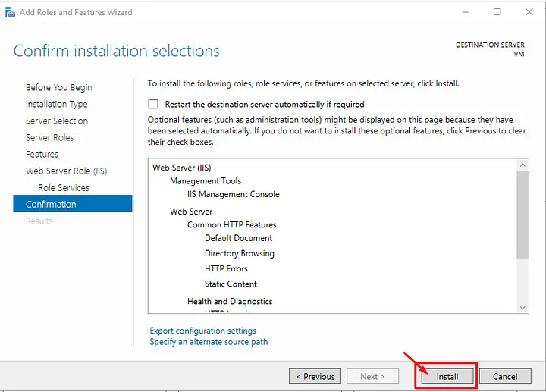Navigate to the Features step

coord(42,154)
